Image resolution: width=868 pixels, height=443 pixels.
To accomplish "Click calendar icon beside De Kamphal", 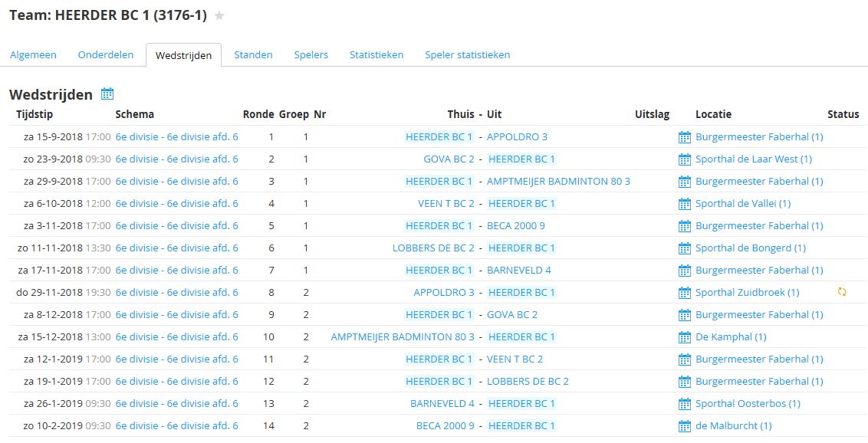I will 685,337.
